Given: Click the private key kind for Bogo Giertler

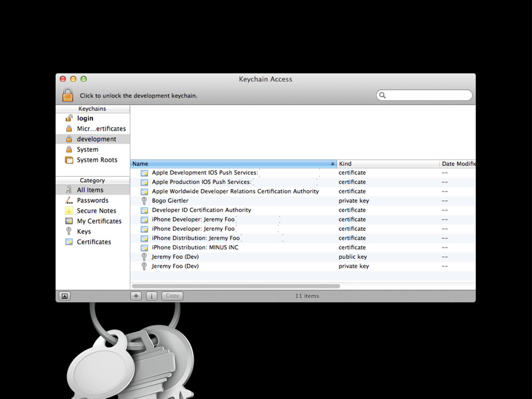Looking at the screenshot, I should (353, 201).
